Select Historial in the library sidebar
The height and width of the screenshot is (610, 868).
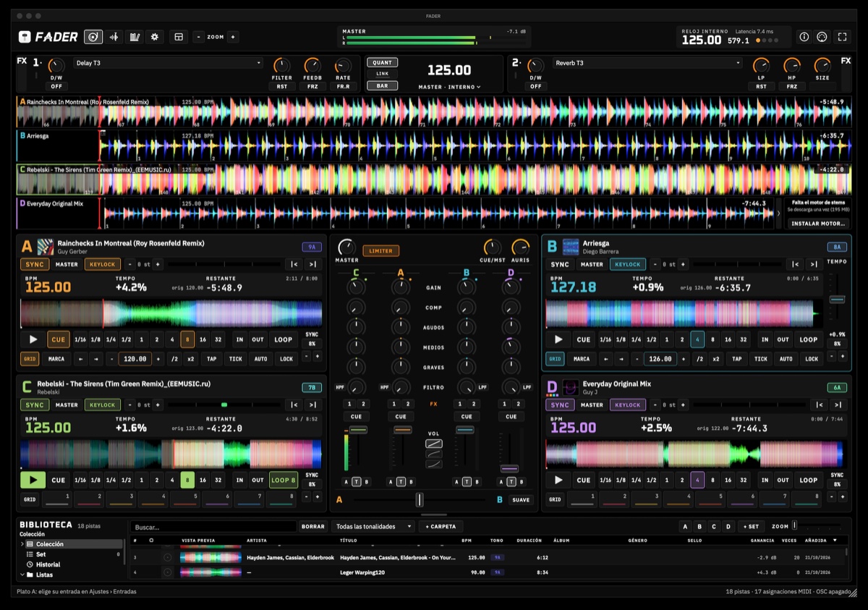[48, 564]
